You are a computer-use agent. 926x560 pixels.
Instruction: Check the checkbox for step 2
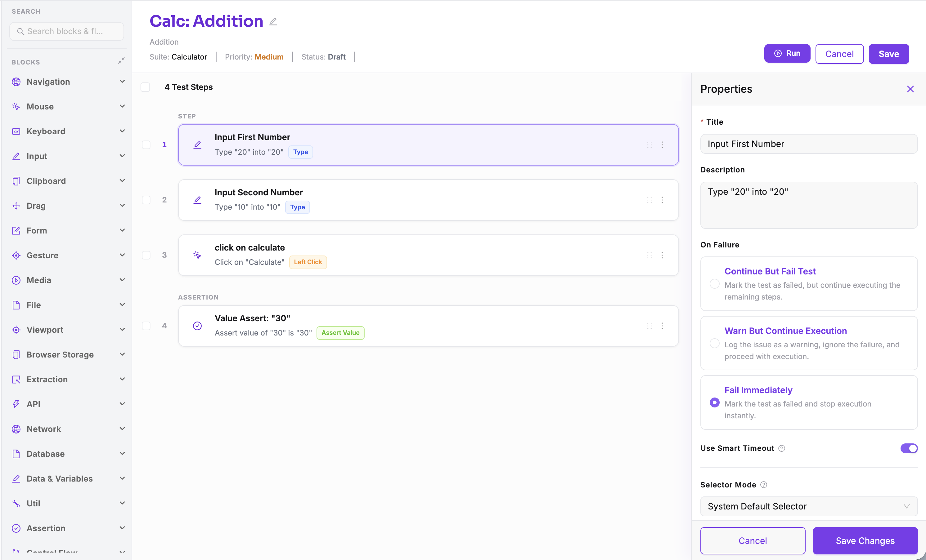click(146, 200)
